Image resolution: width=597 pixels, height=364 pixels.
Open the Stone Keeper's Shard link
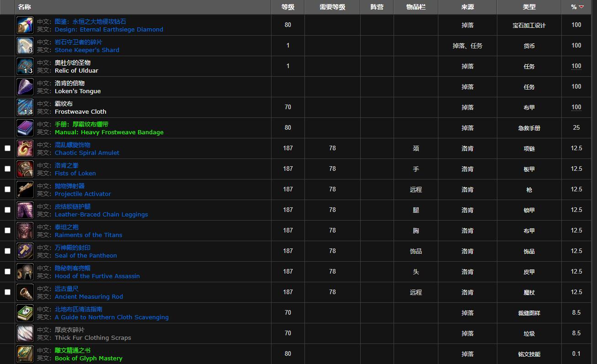click(87, 50)
